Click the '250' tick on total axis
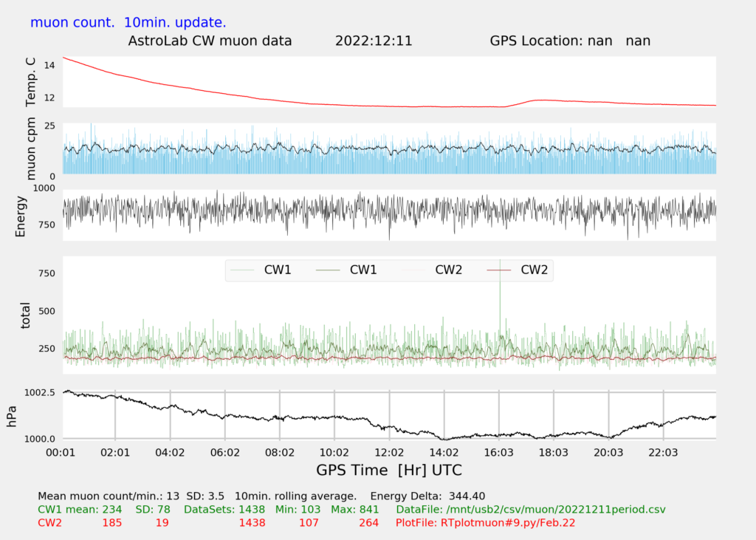 [x=47, y=349]
